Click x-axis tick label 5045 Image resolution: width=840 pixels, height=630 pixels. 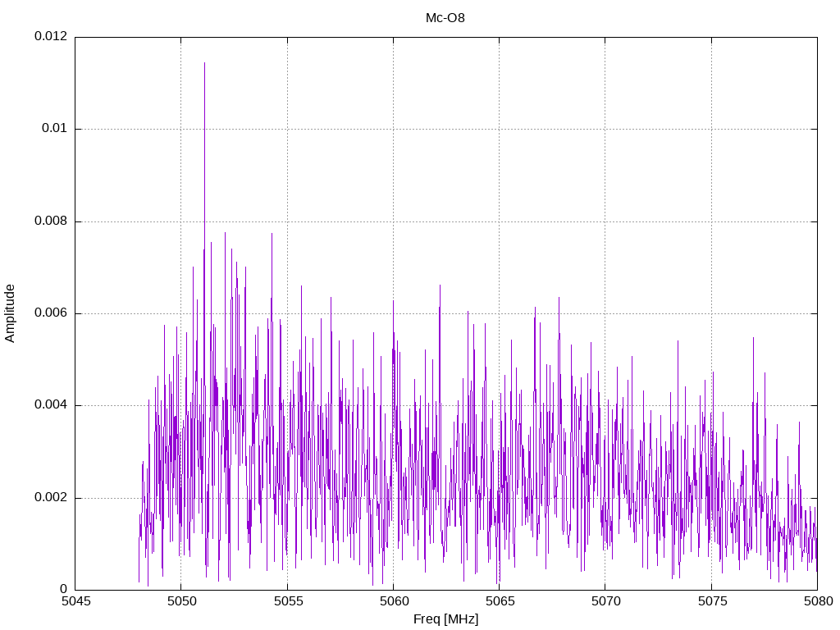coord(75,601)
